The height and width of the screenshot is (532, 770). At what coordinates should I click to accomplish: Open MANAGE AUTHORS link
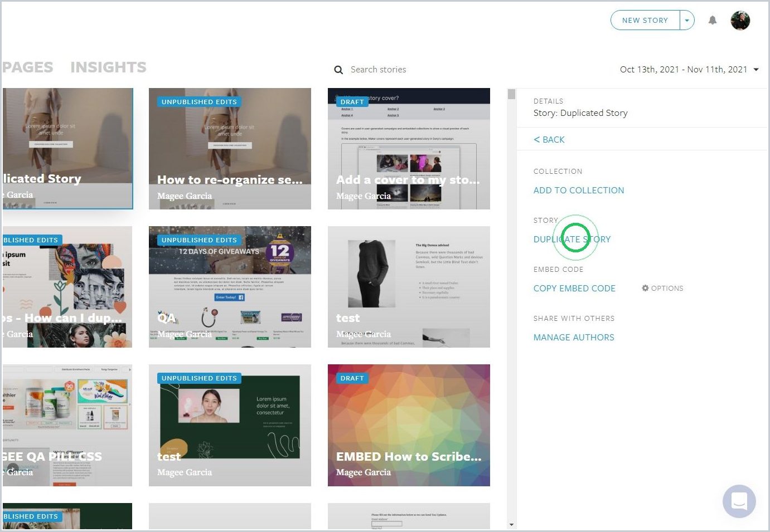tap(574, 338)
